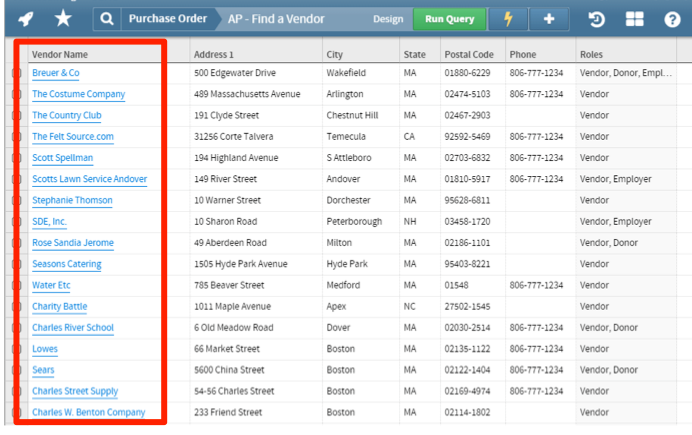The height and width of the screenshot is (435, 692).
Task: Select the AP - Find a Vendor breadcrumb
Action: [x=276, y=19]
